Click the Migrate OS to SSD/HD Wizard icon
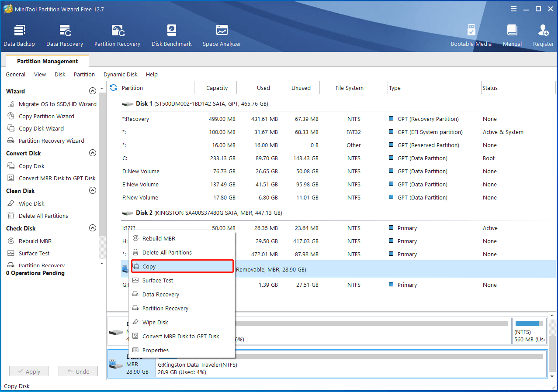The height and width of the screenshot is (392, 558). tap(11, 104)
